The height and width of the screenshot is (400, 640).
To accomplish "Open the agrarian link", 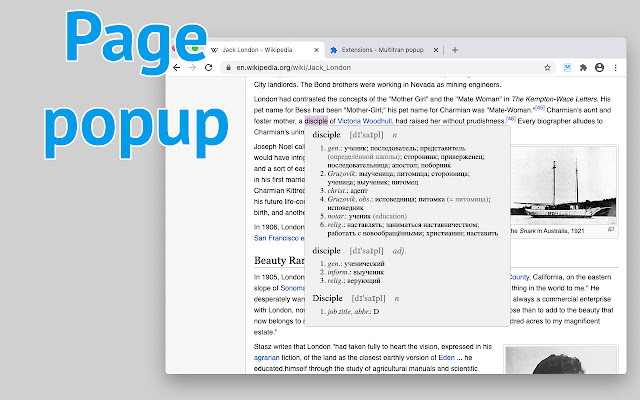I will [267, 358].
